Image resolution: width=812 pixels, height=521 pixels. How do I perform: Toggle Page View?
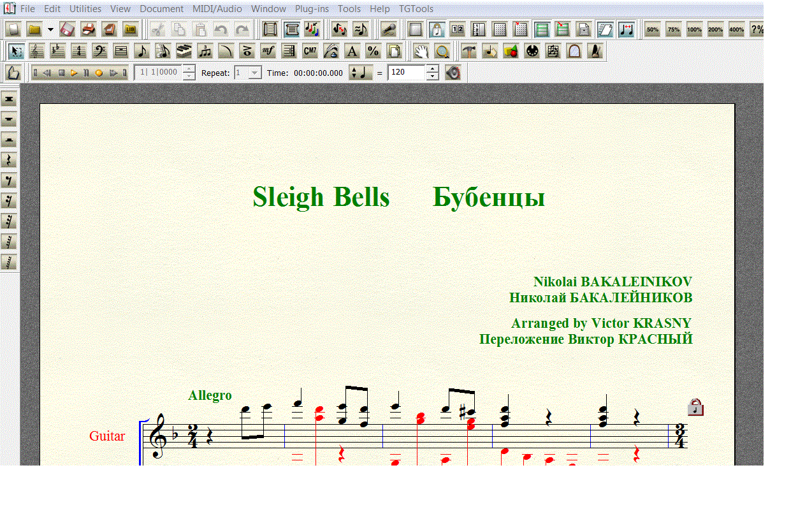292,29
